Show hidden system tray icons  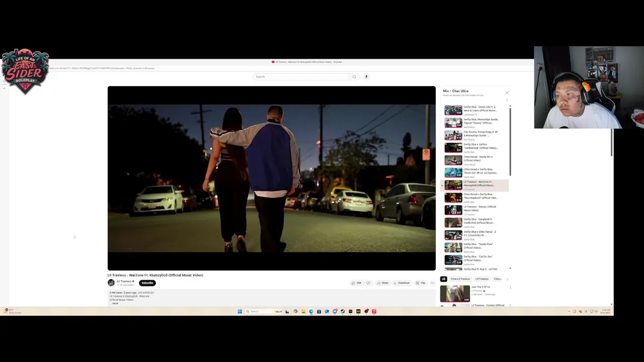pos(569,312)
